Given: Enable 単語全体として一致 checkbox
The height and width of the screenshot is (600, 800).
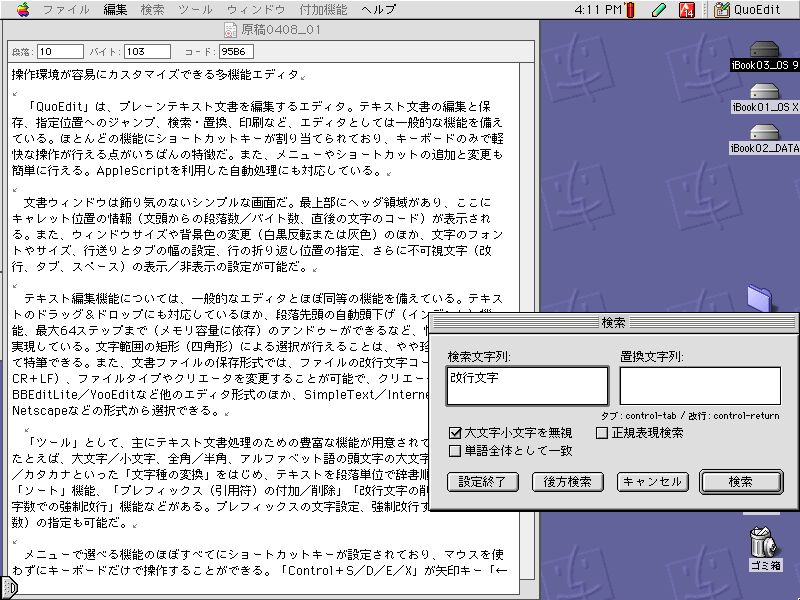Looking at the screenshot, I should point(455,451).
